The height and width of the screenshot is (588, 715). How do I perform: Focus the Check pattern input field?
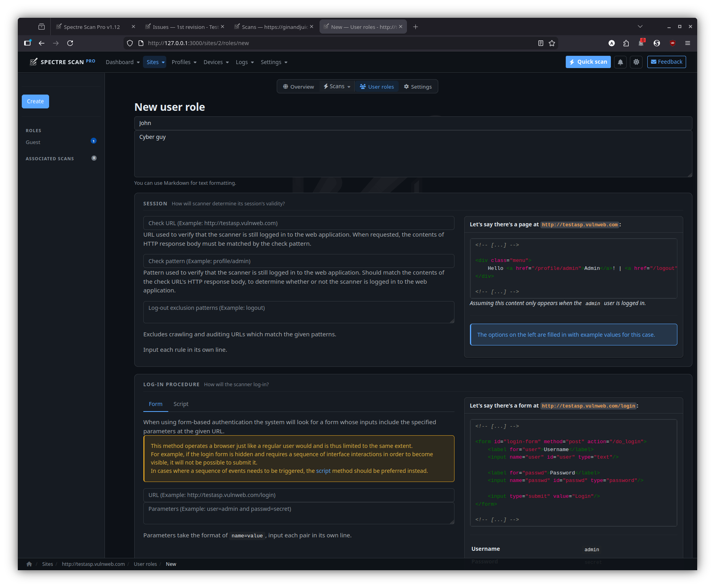(x=299, y=261)
